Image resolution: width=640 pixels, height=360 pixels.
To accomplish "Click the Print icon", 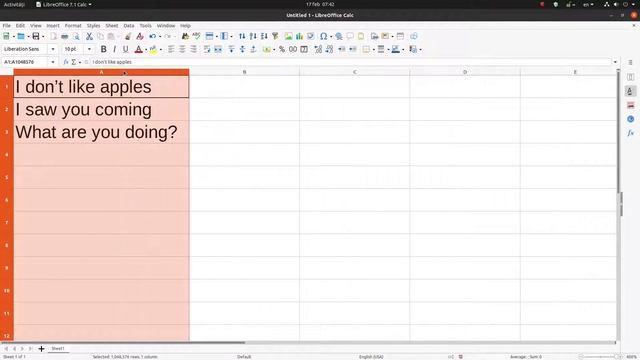I will point(64,36).
